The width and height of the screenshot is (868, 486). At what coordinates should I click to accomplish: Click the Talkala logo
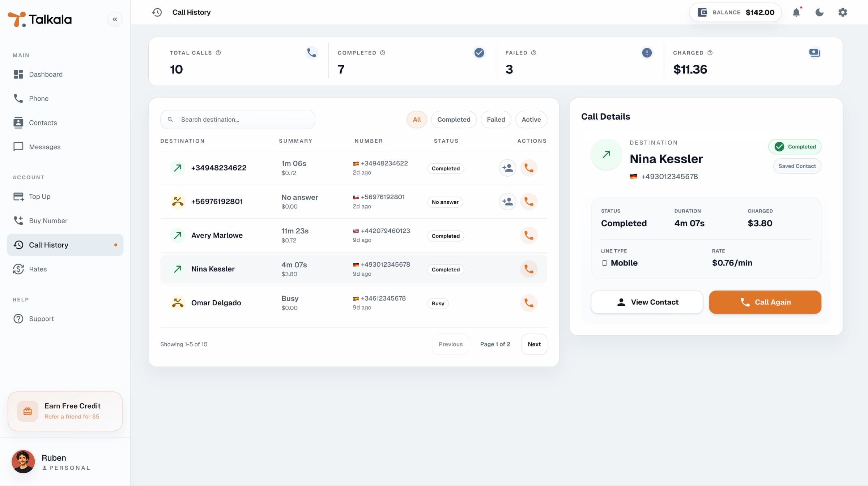(x=40, y=19)
